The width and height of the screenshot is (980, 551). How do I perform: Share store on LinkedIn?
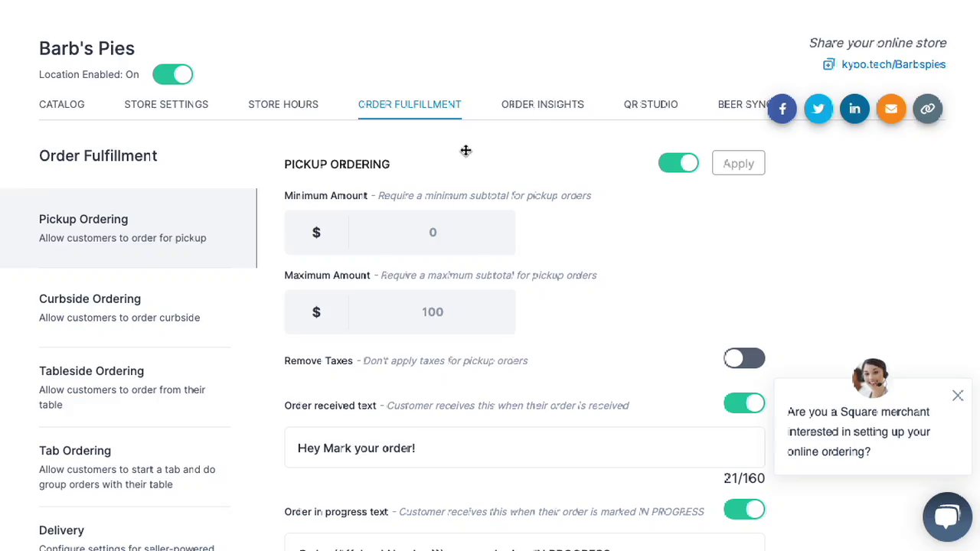[854, 109]
